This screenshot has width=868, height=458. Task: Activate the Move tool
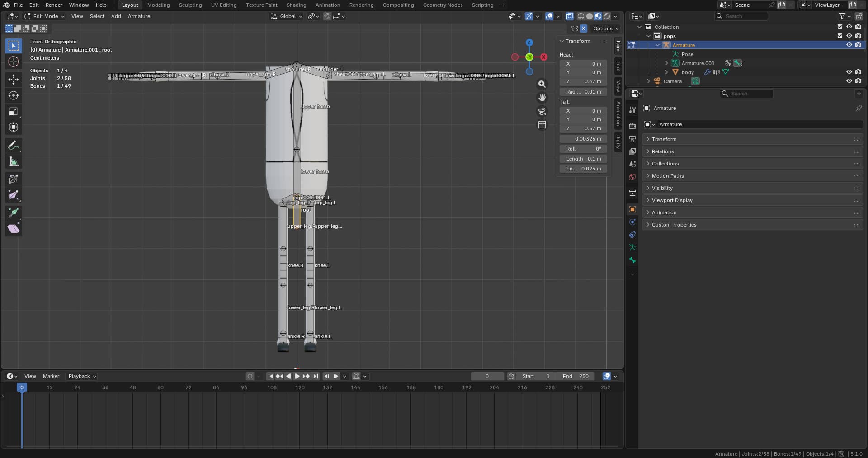pos(14,80)
